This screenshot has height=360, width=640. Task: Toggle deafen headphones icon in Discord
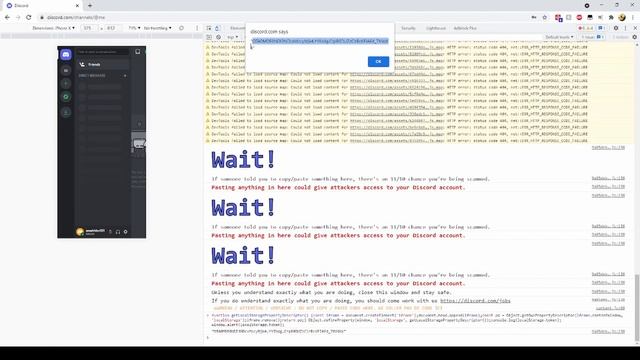118,232
